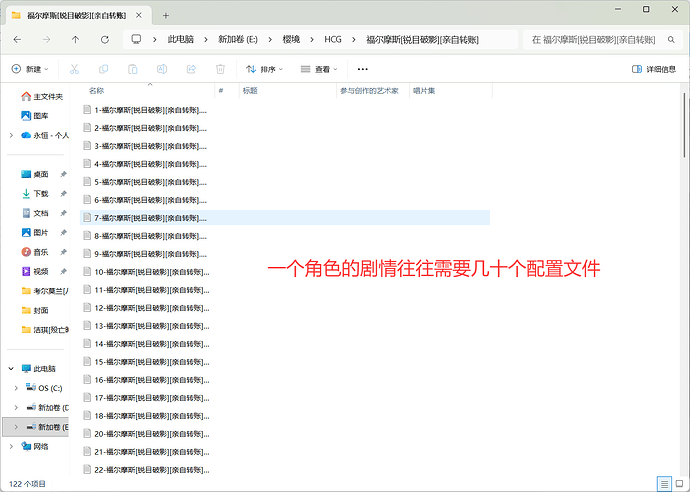Screen dimensions: 690x492
Task: Click the Paste clipboard icon
Action: click(132, 69)
